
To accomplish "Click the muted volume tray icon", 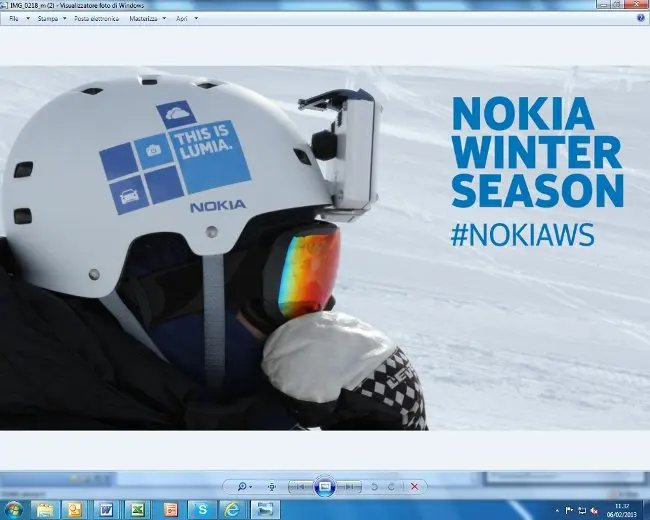I will coord(594,510).
